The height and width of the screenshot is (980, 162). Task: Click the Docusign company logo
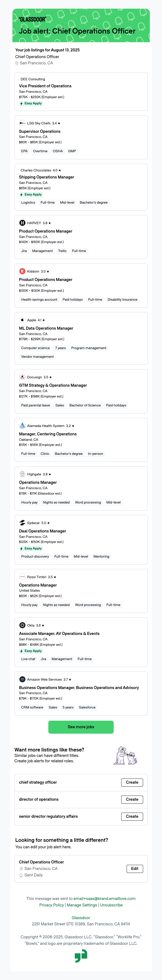coord(22,377)
